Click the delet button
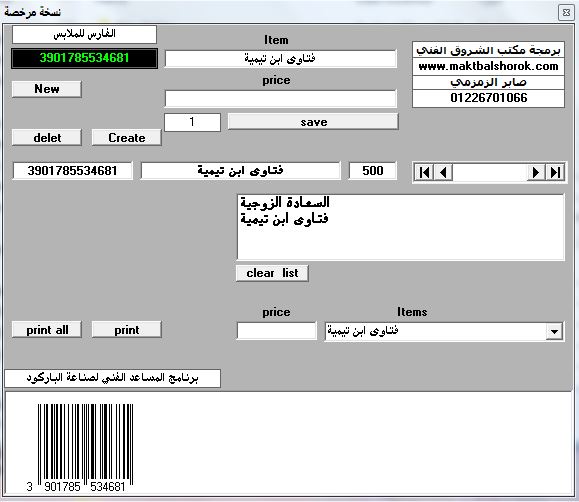 pyautogui.click(x=47, y=137)
